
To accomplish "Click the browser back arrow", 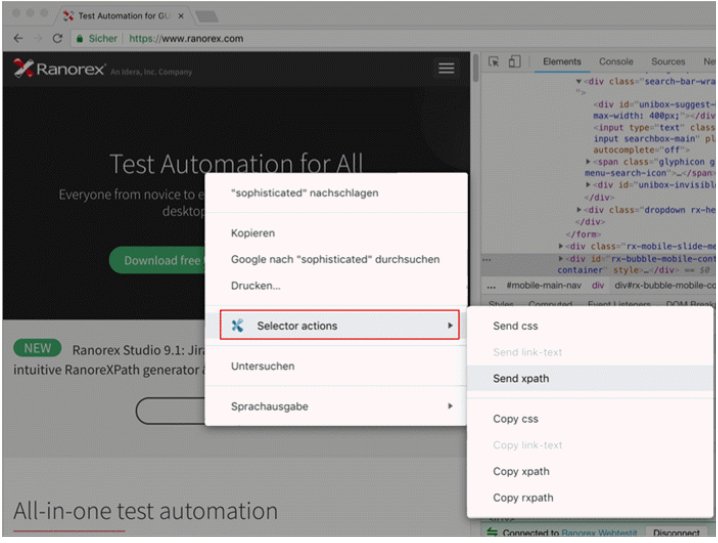I will [17, 38].
